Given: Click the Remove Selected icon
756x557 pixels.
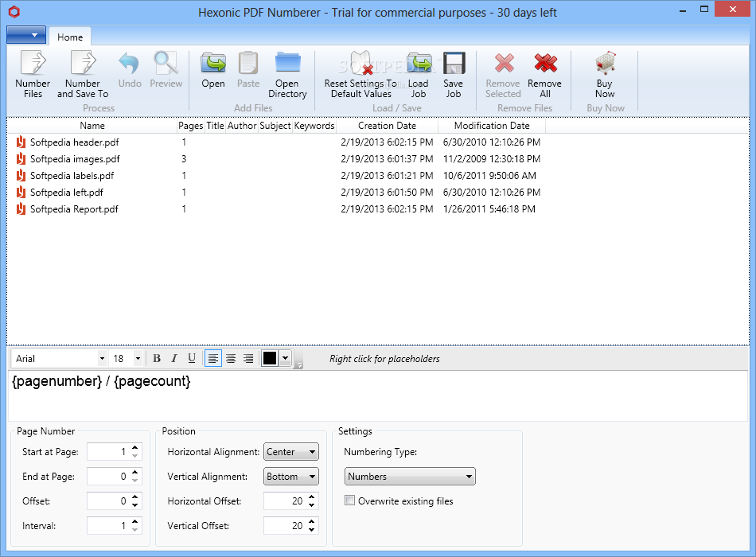Looking at the screenshot, I should [504, 63].
